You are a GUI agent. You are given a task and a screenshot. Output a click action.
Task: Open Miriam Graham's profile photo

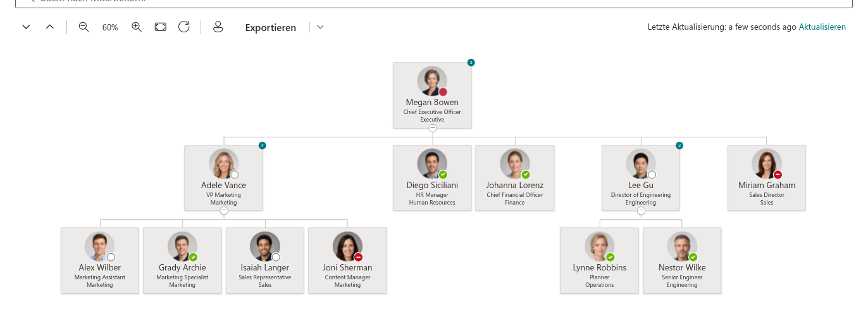point(767,164)
